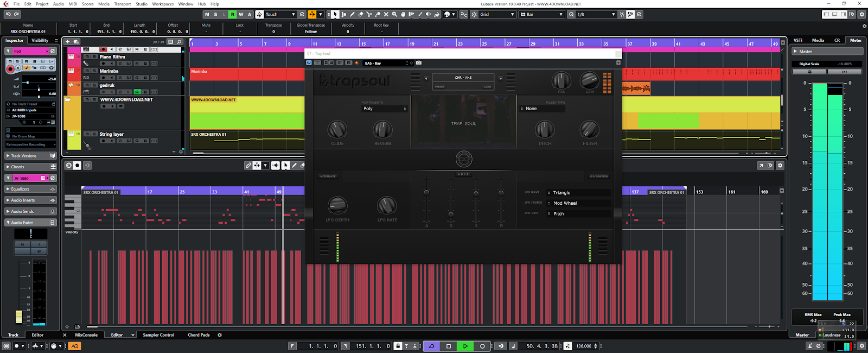Toggle global Read automation R button

232,14
